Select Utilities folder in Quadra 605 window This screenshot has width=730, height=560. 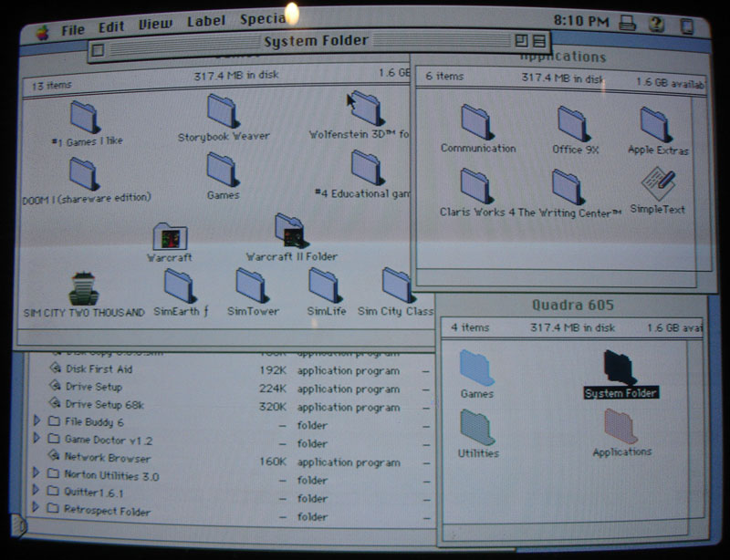(477, 428)
